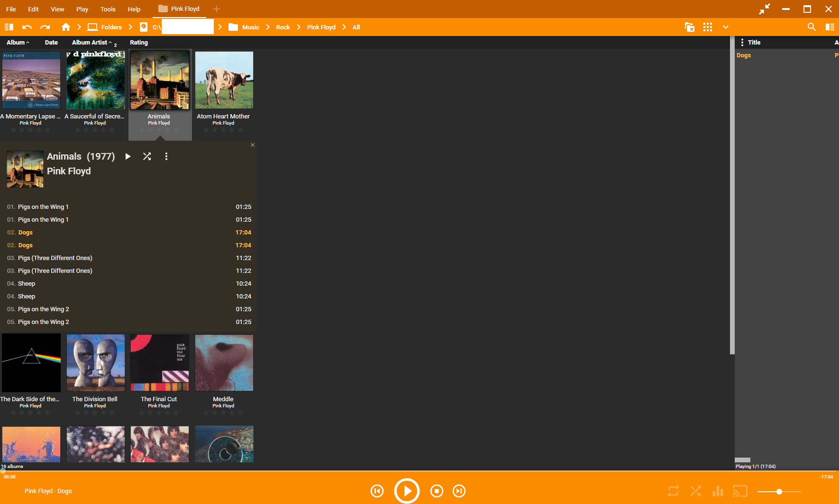Click the Rock breadcrumb link
The image size is (839, 504).
(x=283, y=27)
